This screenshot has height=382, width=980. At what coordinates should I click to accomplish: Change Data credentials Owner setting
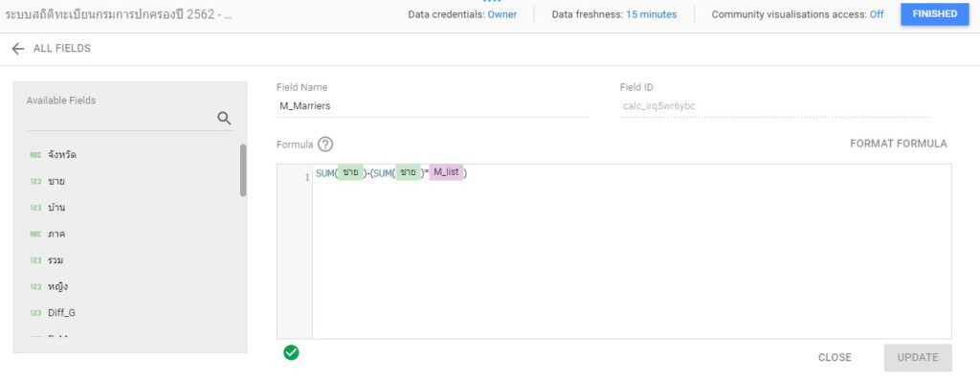pos(501,14)
